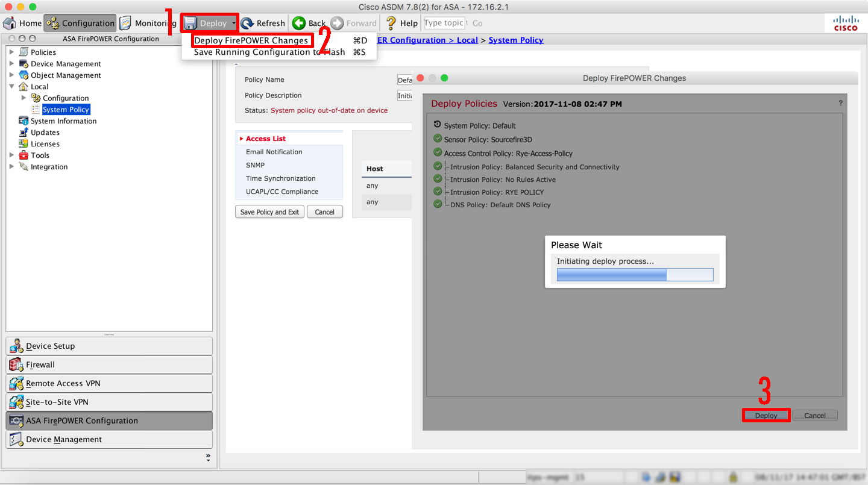The image size is (868, 485).
Task: Click the Sensor Policy Sourcefire3D check icon
Action: click(438, 139)
